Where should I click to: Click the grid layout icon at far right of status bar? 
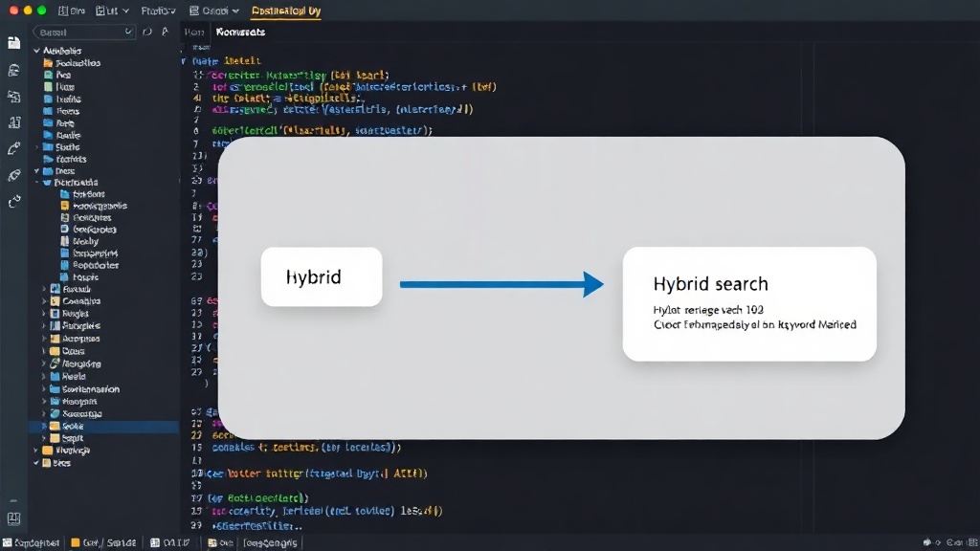point(972,542)
